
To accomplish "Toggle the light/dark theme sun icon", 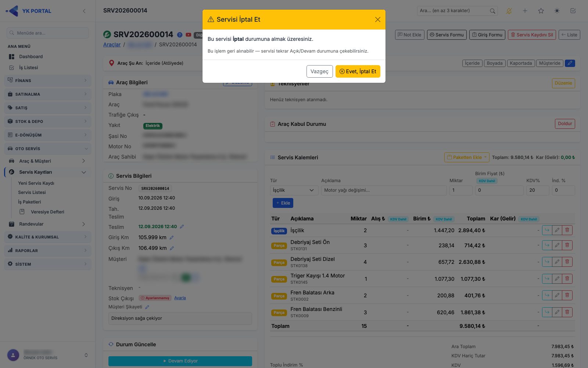I will (557, 11).
